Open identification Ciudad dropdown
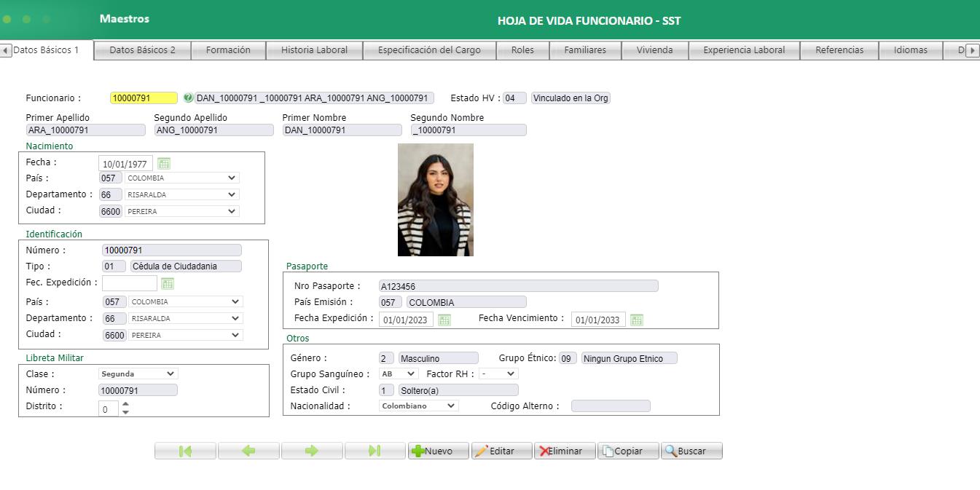This screenshot has height=490, width=980. tap(186, 335)
